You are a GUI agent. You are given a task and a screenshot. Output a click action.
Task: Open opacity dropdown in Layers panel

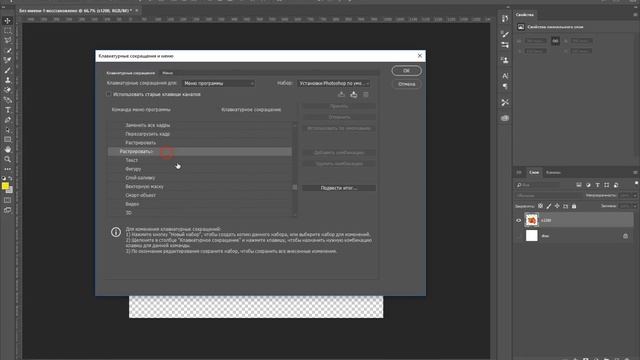pos(634,196)
